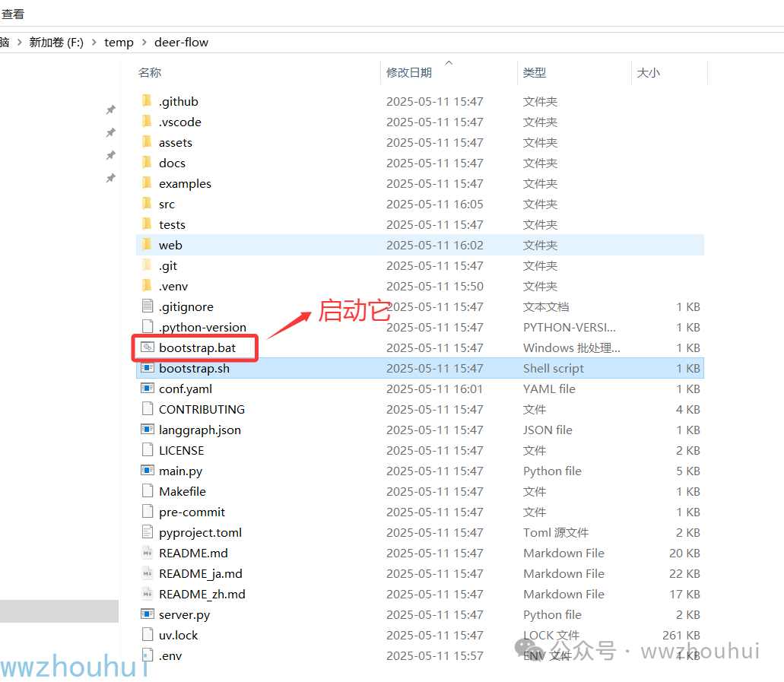The width and height of the screenshot is (784, 682).
Task: Click the 'JSON file' type cell
Action: coord(548,430)
